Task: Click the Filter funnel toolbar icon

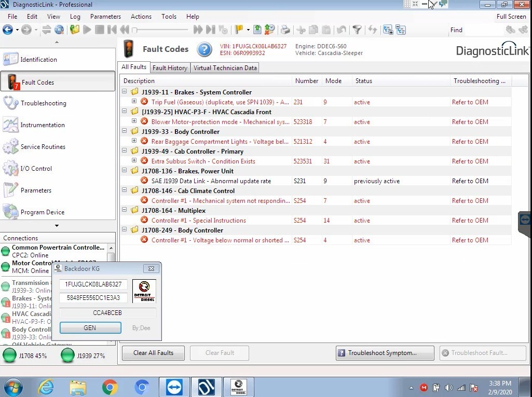Action: (x=357, y=30)
